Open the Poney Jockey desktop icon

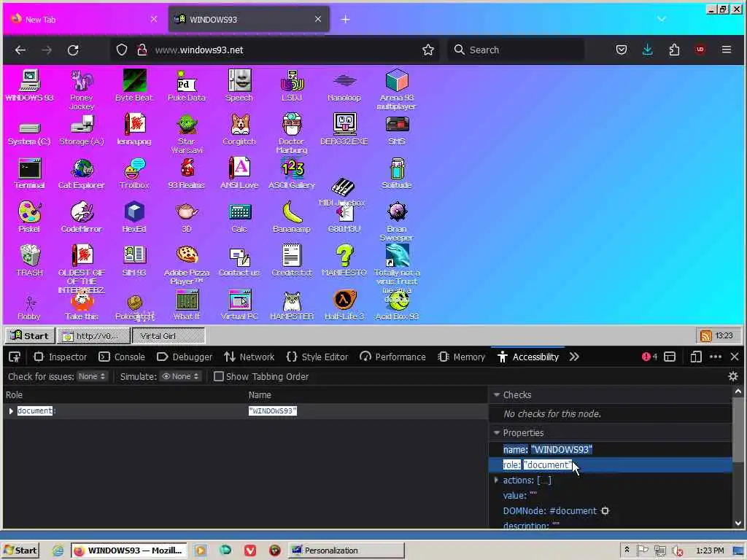tap(82, 89)
